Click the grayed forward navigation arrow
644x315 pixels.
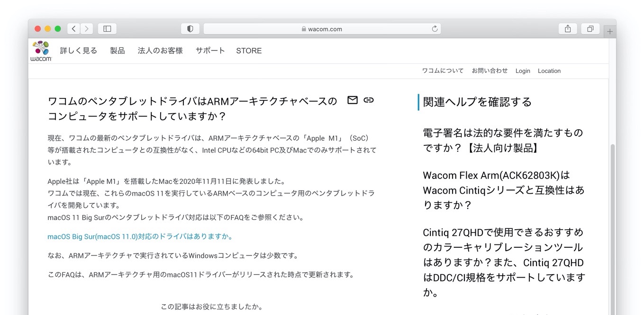point(87,28)
